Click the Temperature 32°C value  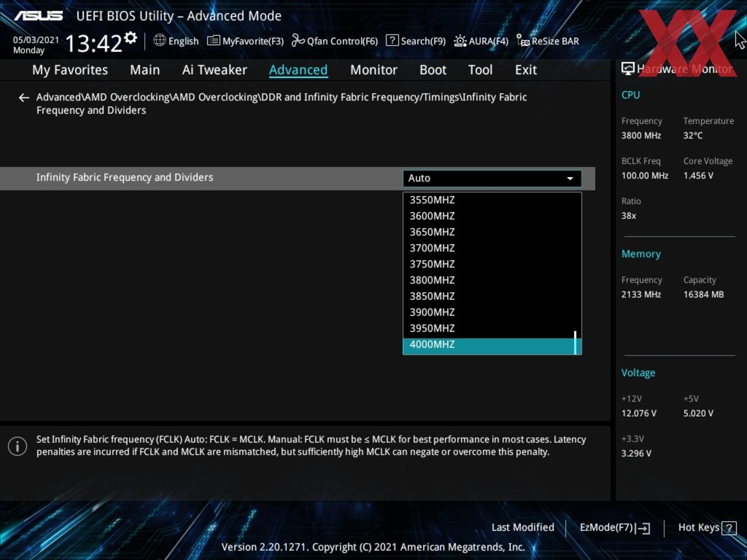(693, 135)
